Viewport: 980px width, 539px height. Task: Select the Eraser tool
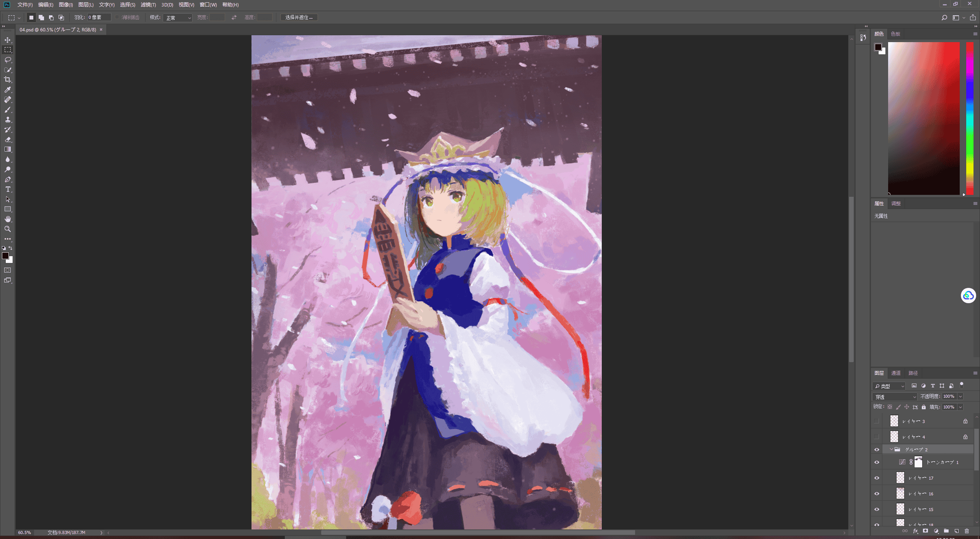[8, 139]
